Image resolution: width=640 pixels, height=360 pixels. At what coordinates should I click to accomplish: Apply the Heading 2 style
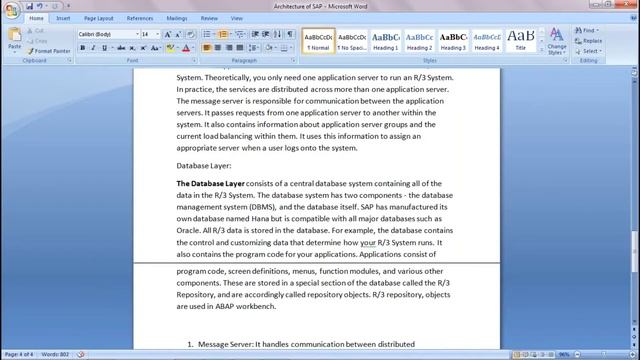tap(419, 41)
